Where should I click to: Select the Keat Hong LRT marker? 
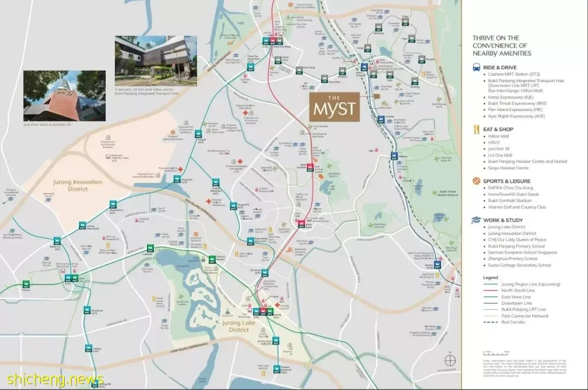tap(299, 70)
